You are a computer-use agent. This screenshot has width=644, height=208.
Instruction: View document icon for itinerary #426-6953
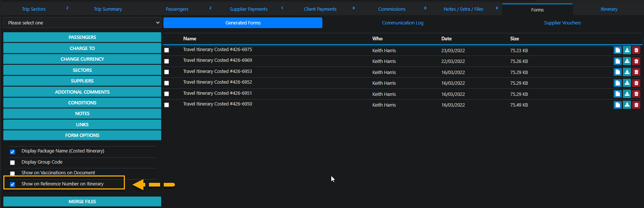pyautogui.click(x=617, y=72)
